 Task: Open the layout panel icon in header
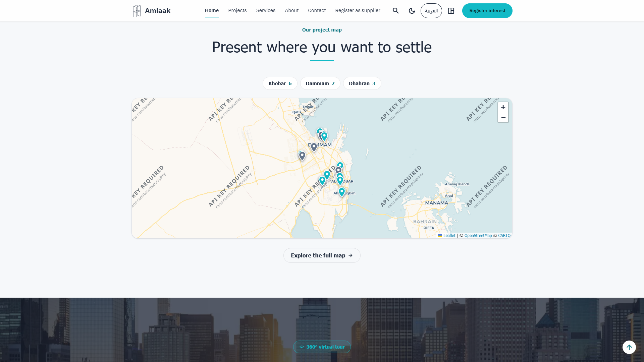[451, 11]
